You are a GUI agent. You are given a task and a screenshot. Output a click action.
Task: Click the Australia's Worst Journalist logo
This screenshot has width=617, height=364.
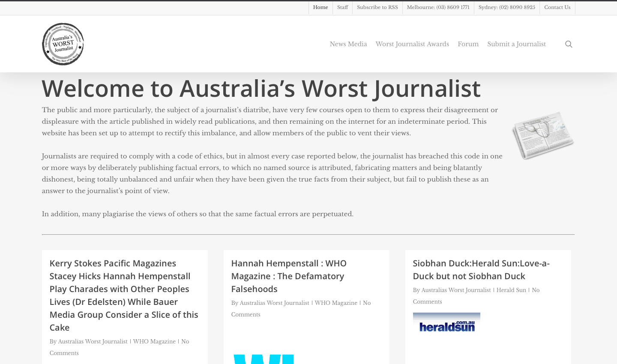click(x=63, y=44)
